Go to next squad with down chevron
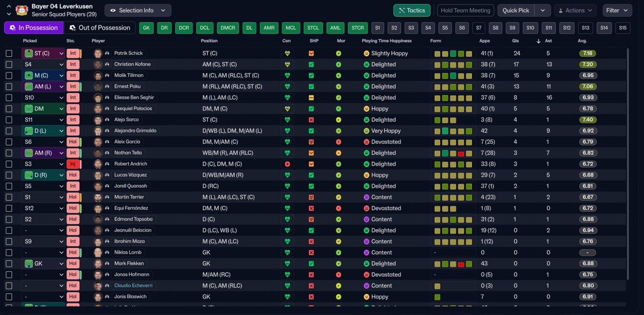Screen dimensions: 644x315 (x=9, y=14)
